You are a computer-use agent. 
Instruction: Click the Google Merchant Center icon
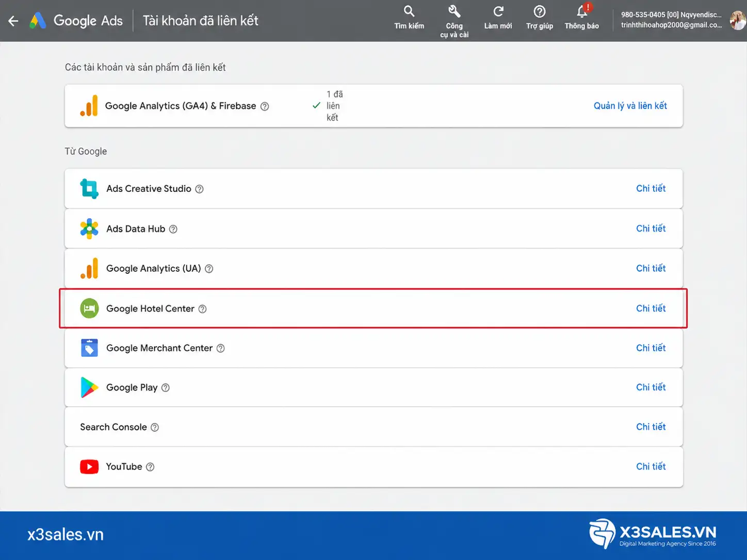click(x=89, y=348)
